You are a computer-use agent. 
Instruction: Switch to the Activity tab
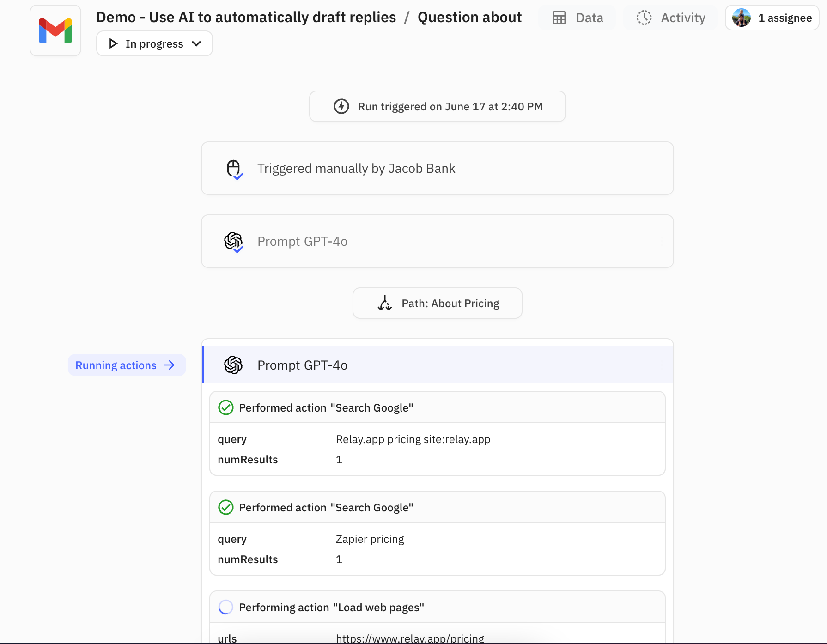[670, 18]
